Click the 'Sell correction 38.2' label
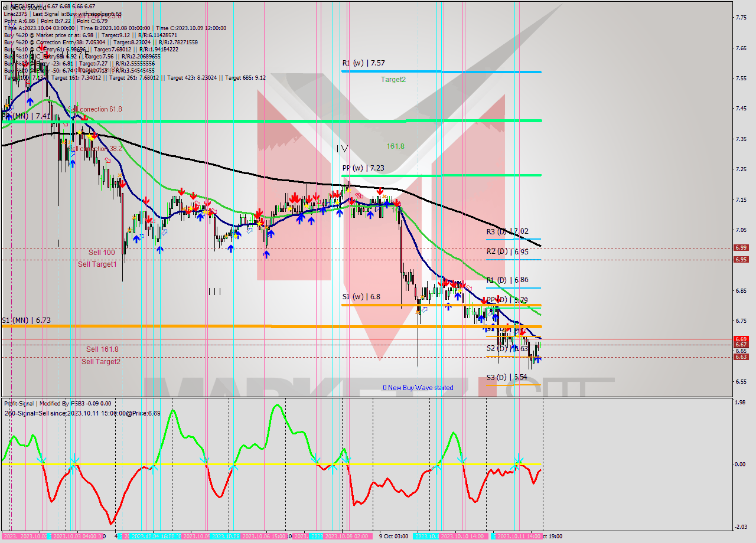 94,149
